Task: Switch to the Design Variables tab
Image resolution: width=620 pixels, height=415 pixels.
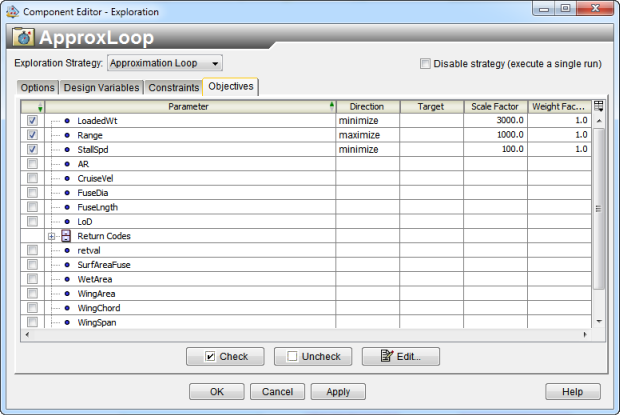Action: click(103, 88)
